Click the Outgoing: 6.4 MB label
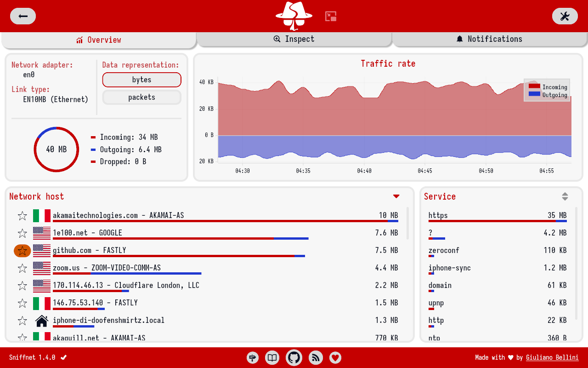The image size is (588, 368). [x=130, y=149]
